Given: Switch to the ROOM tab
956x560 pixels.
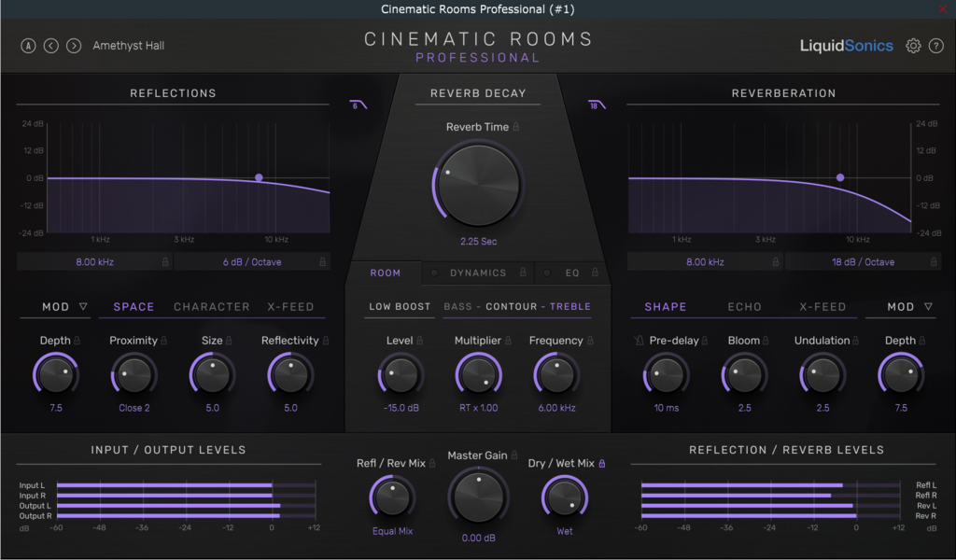Looking at the screenshot, I should (x=386, y=273).
